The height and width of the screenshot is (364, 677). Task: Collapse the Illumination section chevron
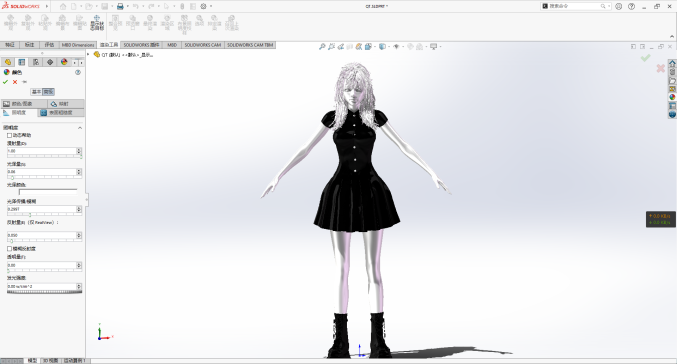[x=80, y=128]
